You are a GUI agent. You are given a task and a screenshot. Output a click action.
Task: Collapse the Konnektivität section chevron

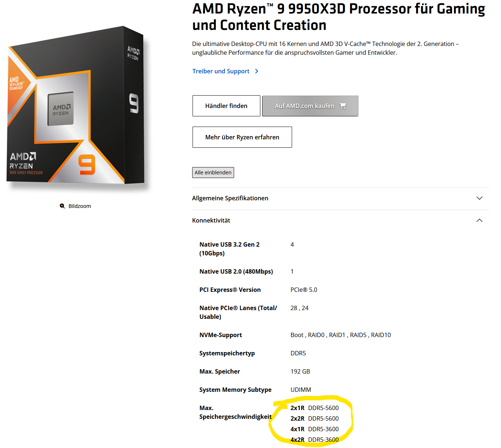(x=479, y=220)
